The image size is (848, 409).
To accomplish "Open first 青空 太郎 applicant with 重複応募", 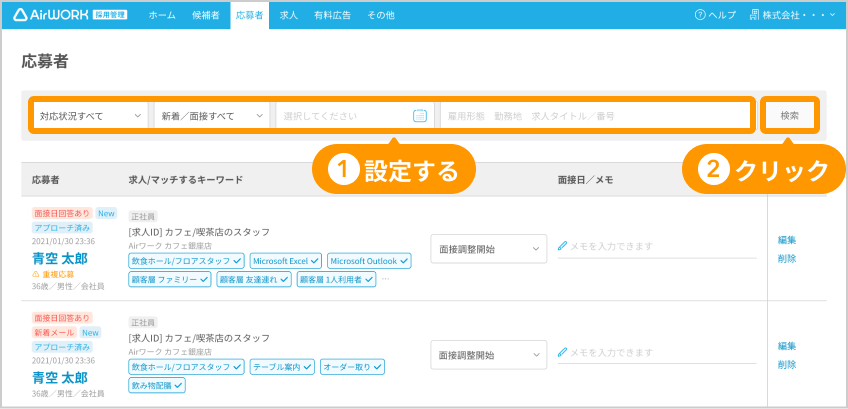I will point(59,258).
